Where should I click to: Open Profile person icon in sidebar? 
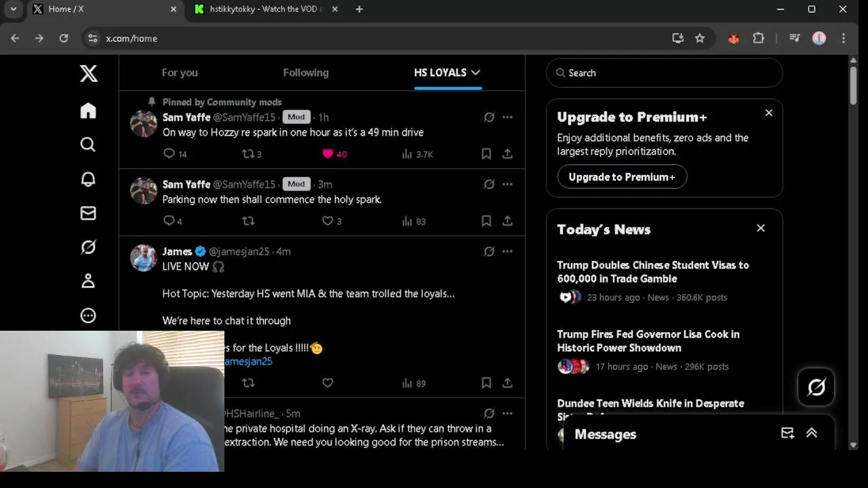pyautogui.click(x=88, y=281)
